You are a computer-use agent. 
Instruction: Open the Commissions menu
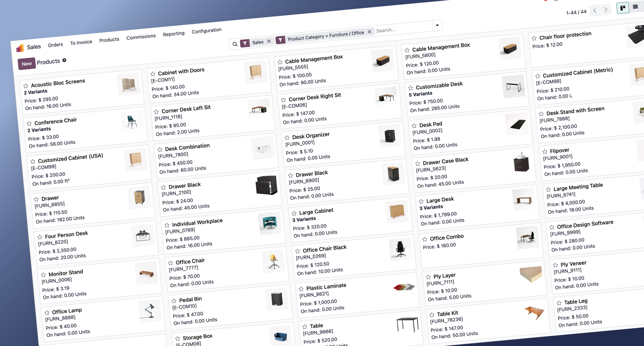(x=141, y=37)
